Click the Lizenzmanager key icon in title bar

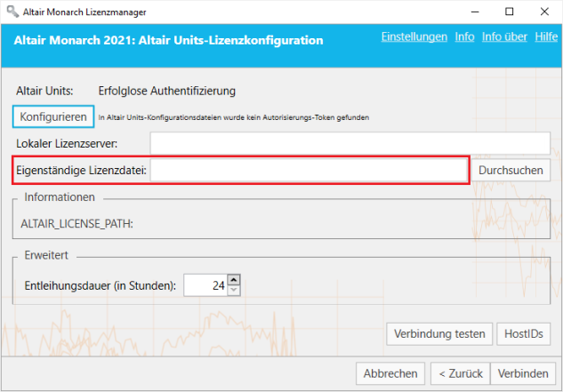pos(12,12)
